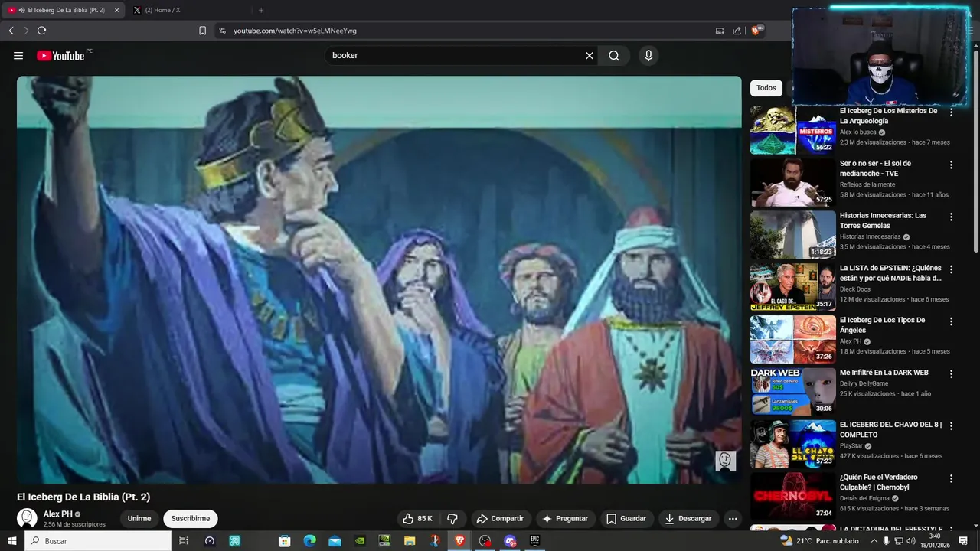
Task: Open a new browser tab
Action: pos(261,10)
